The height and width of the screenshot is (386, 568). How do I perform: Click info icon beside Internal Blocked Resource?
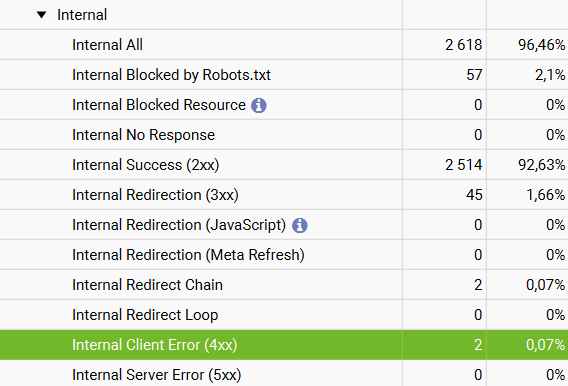(259, 105)
